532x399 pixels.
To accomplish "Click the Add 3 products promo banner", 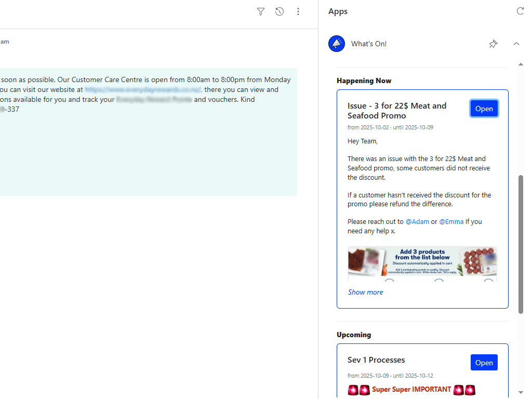I will 422,262.
